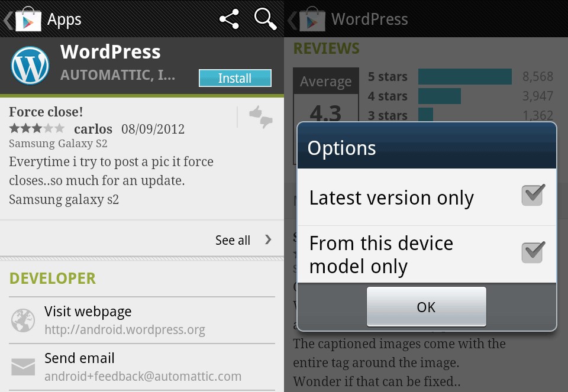Uncheck the Latest version only checkbox
The image size is (568, 392).
tap(533, 195)
